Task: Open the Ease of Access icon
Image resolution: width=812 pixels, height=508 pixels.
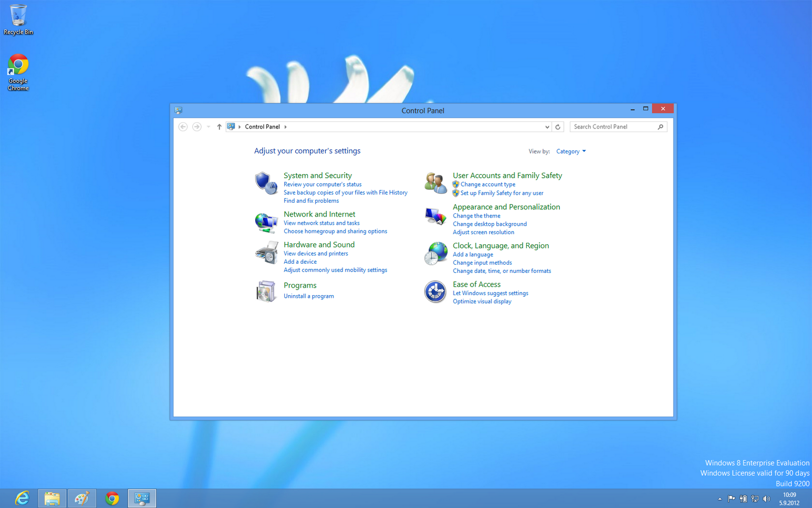Action: click(435, 292)
